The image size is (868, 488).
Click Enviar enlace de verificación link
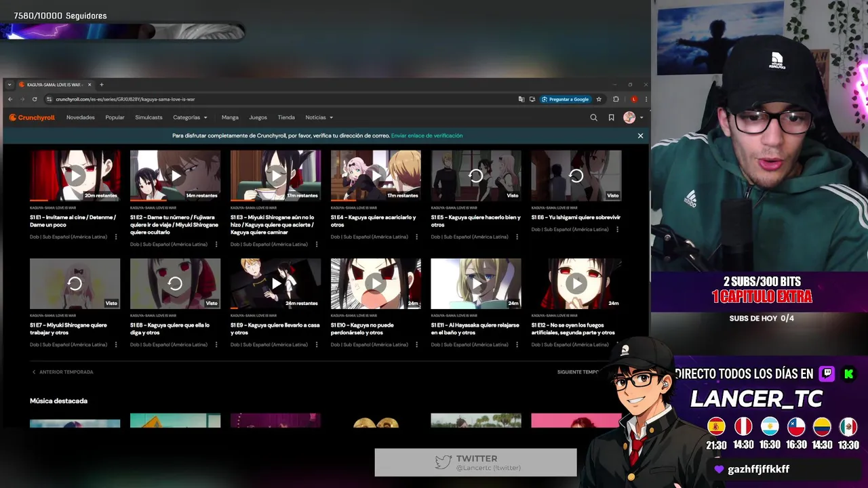click(427, 136)
